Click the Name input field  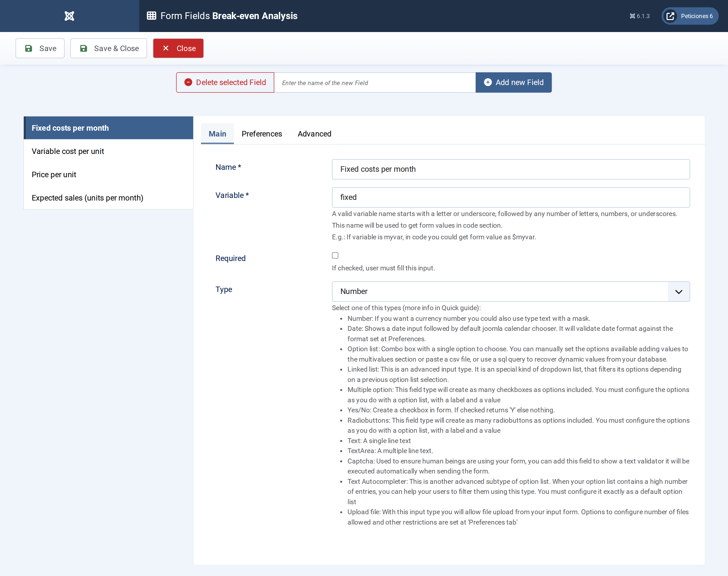coord(511,169)
